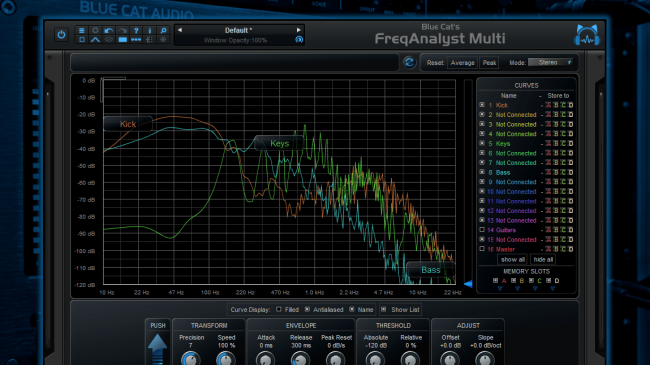Click the Precision knob

(x=191, y=359)
